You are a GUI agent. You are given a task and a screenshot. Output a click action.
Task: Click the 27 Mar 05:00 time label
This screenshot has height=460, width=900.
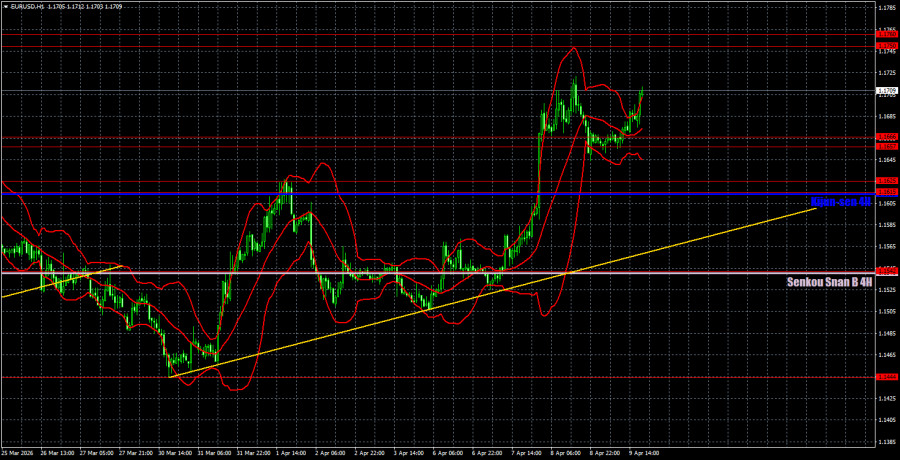click(x=95, y=453)
